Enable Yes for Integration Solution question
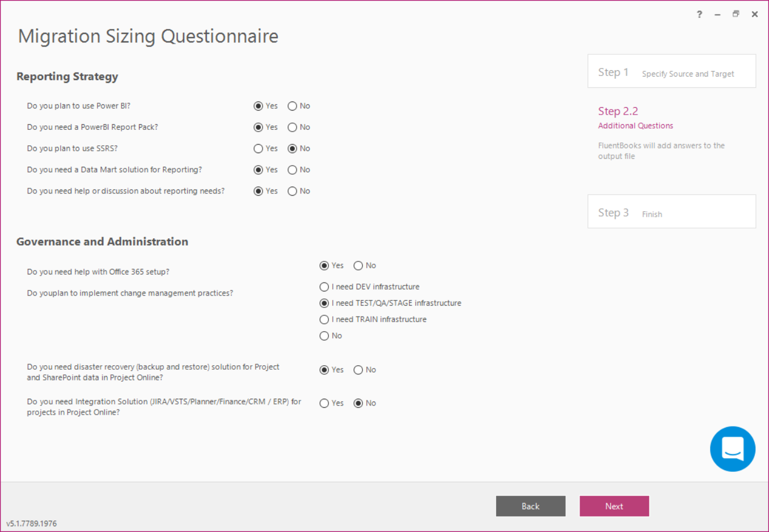The image size is (769, 532). click(x=324, y=403)
